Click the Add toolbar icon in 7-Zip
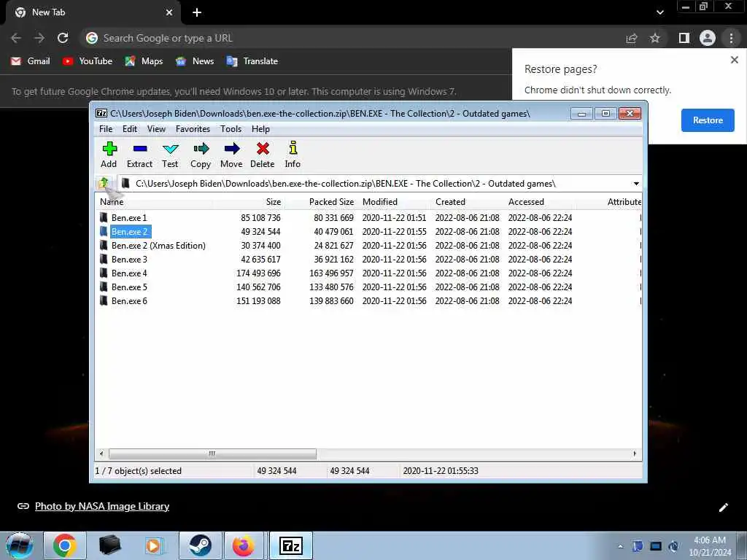 point(109,155)
